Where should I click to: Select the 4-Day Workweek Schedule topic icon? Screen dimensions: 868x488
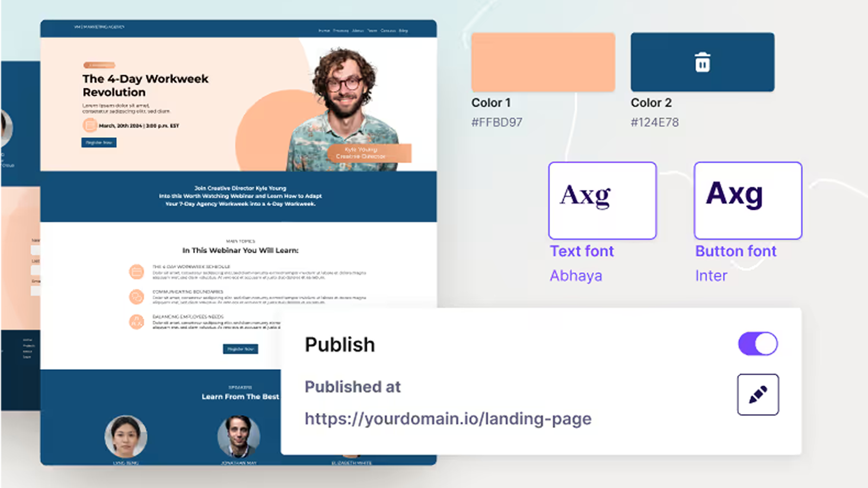click(x=137, y=271)
